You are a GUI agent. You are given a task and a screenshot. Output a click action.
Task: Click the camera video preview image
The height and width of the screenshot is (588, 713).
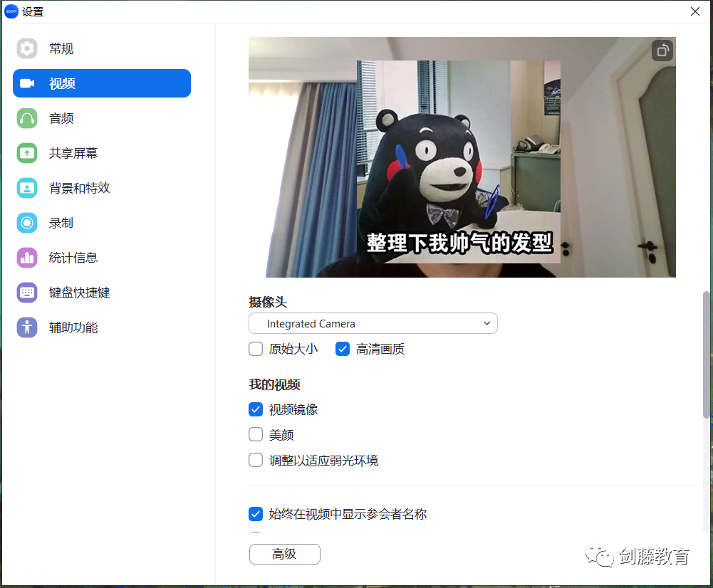(462, 157)
